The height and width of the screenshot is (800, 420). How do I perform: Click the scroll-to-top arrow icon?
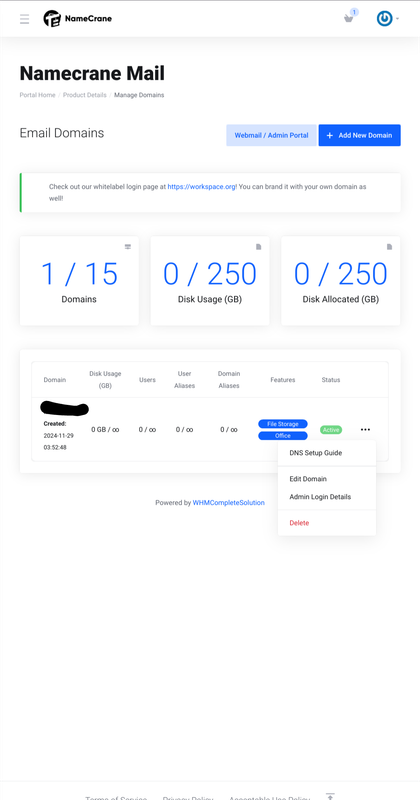click(330, 796)
